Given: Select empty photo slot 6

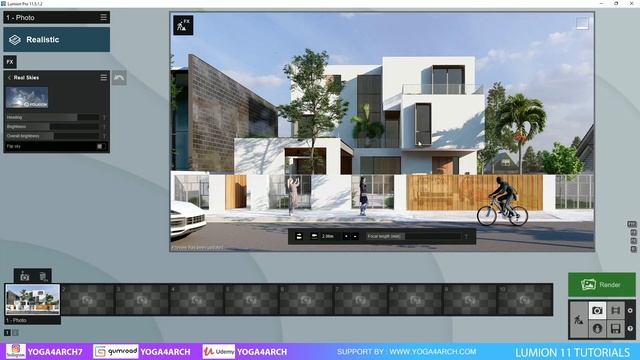Looking at the screenshot, I should pos(306,300).
